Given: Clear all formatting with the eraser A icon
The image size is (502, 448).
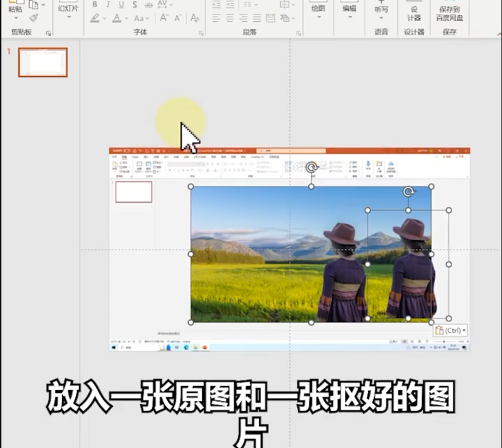Looking at the screenshot, I should 195,18.
